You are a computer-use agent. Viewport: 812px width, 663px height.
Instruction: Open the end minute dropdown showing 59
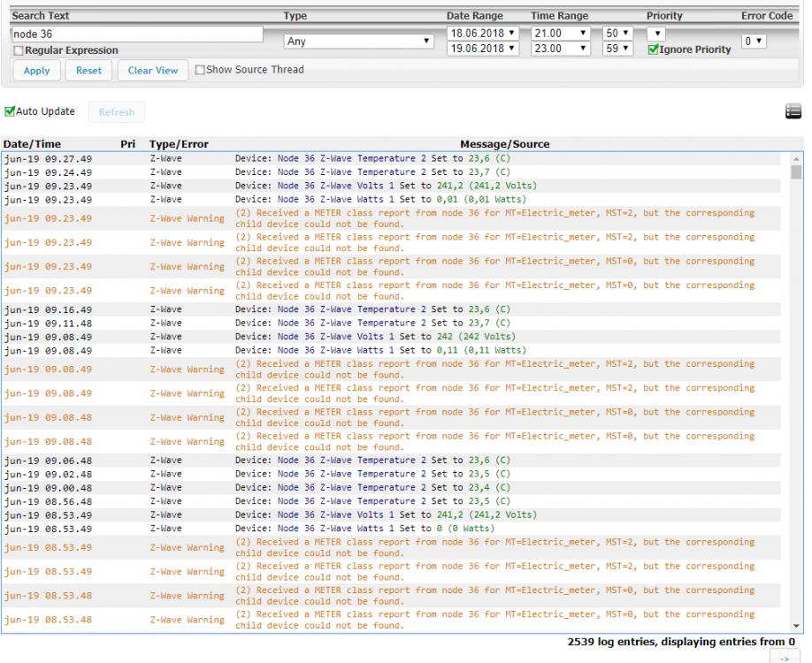point(617,50)
